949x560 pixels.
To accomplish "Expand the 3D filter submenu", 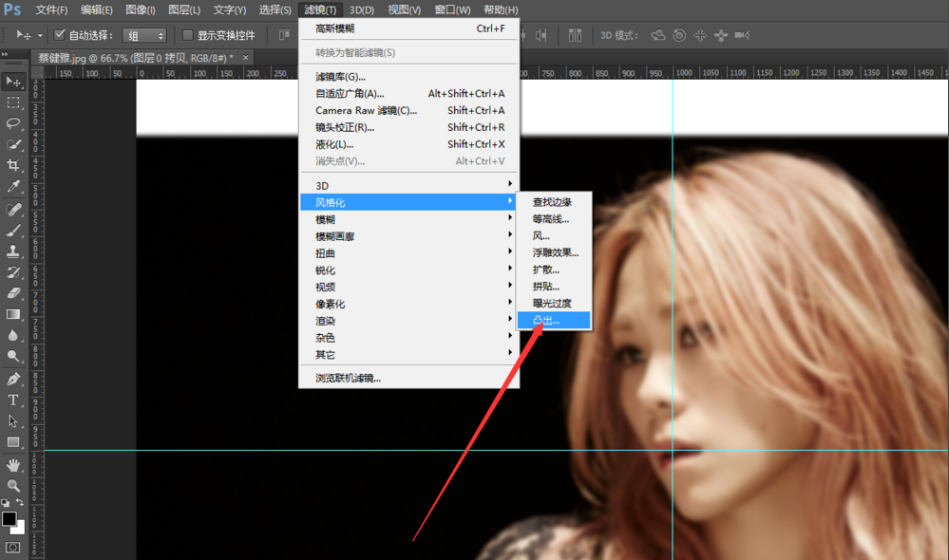I will 409,185.
